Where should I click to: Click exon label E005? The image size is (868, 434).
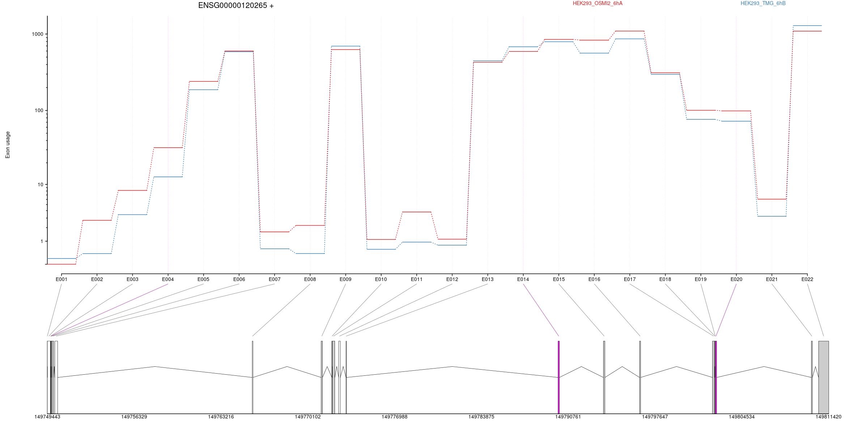tap(203, 279)
